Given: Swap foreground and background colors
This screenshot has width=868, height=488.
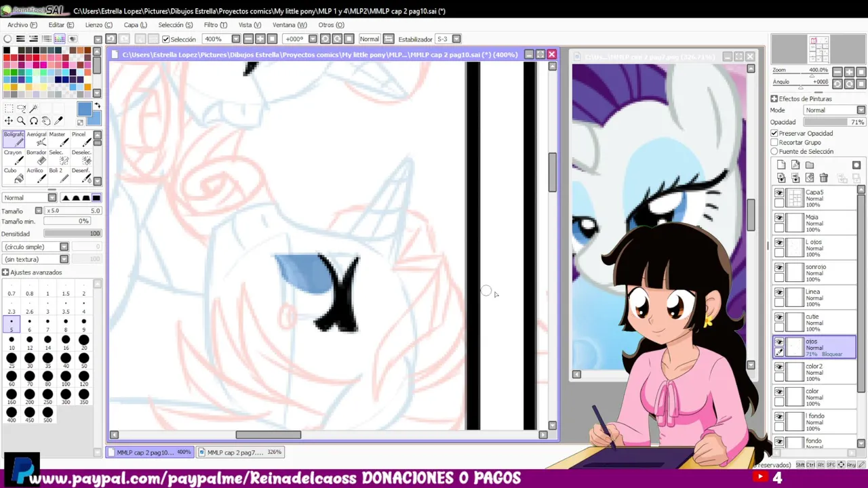Looking at the screenshot, I should tap(97, 106).
